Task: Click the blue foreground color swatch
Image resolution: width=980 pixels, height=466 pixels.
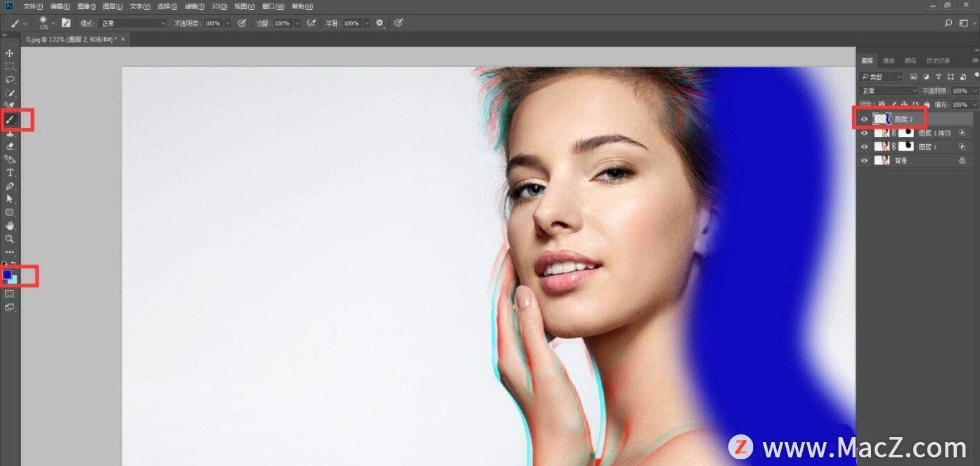Action: [7, 274]
